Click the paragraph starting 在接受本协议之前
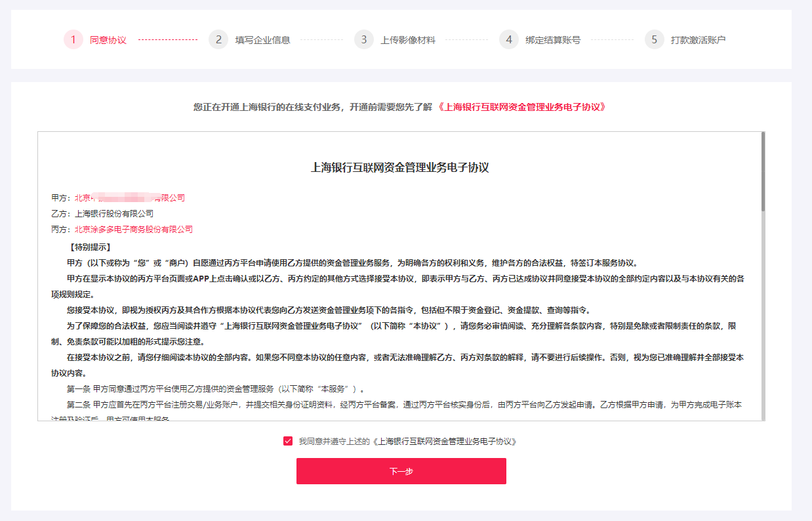 click(x=397, y=365)
